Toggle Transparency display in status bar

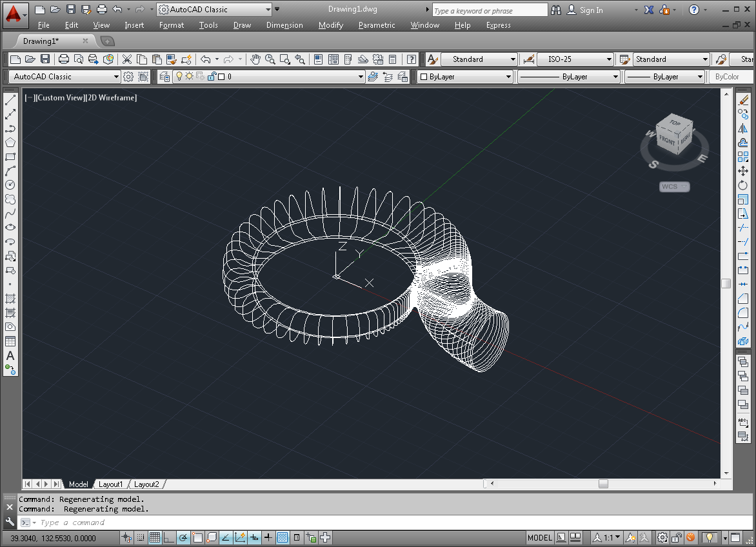click(x=283, y=537)
